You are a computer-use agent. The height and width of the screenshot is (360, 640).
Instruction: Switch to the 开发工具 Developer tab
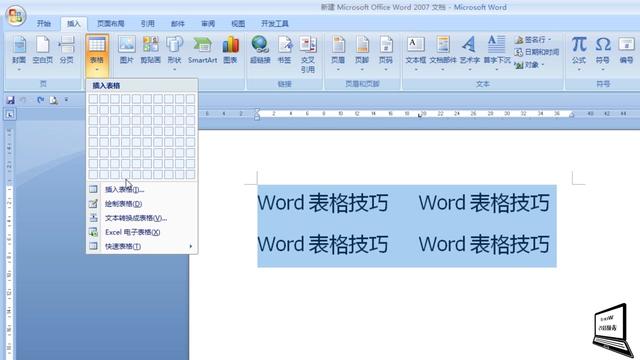pos(275,24)
